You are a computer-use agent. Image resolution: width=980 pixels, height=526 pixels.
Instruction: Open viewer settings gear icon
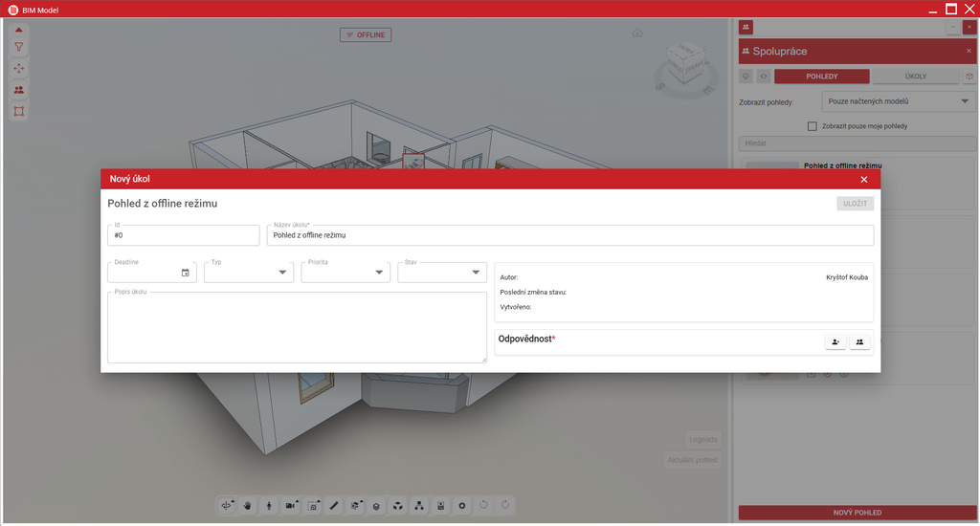click(x=462, y=505)
